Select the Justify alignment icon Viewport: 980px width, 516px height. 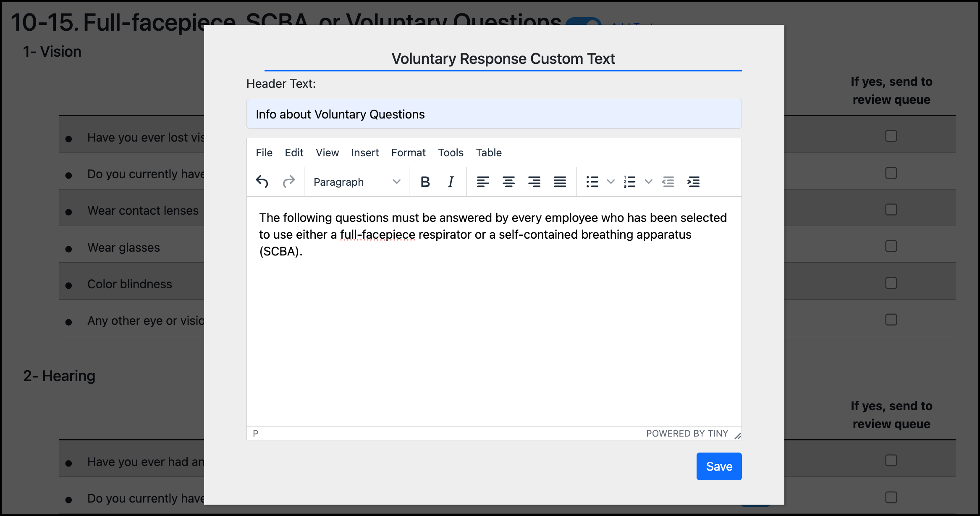coord(560,182)
